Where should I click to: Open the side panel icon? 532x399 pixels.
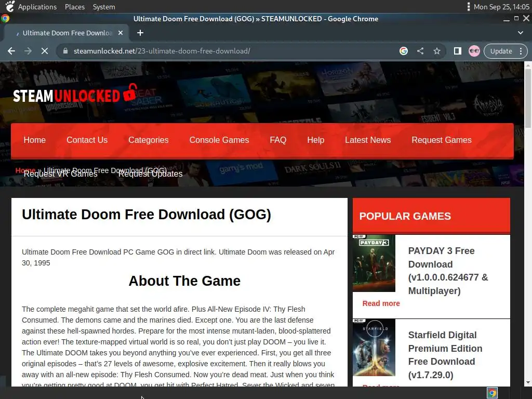pyautogui.click(x=457, y=51)
